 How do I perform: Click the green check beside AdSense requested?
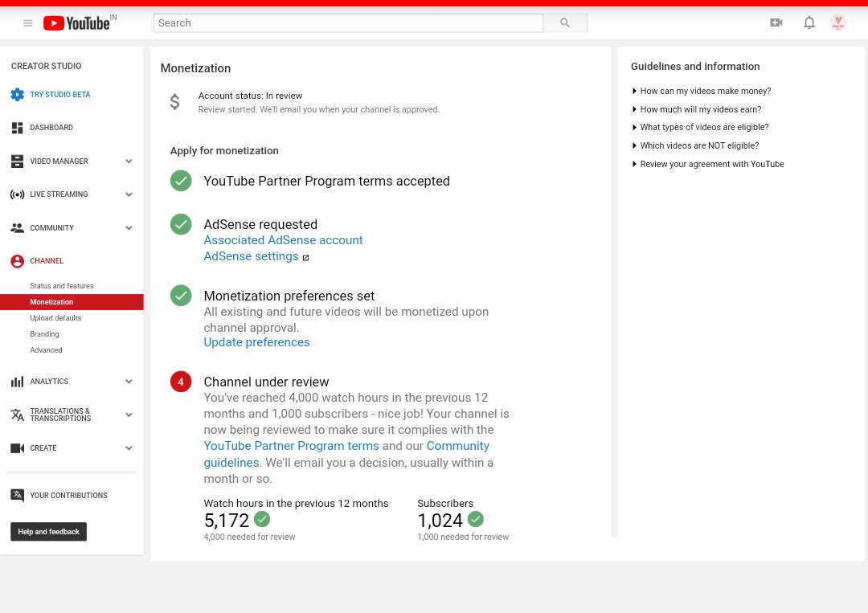click(x=181, y=224)
